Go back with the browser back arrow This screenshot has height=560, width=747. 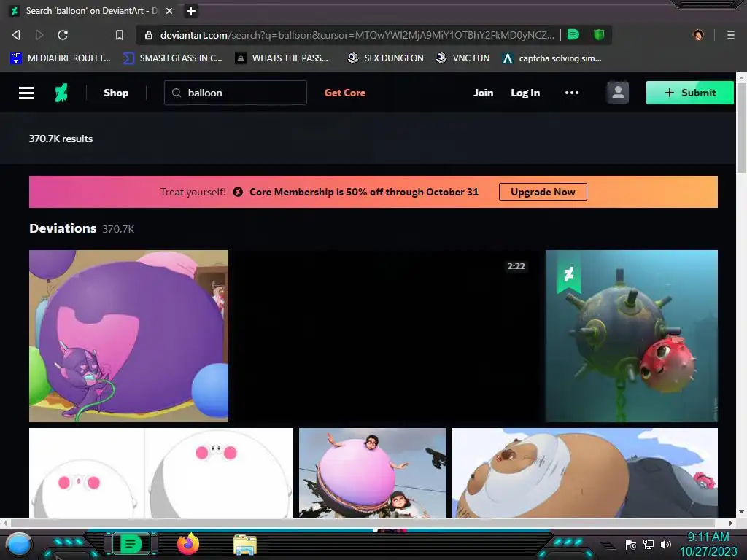pyautogui.click(x=16, y=35)
